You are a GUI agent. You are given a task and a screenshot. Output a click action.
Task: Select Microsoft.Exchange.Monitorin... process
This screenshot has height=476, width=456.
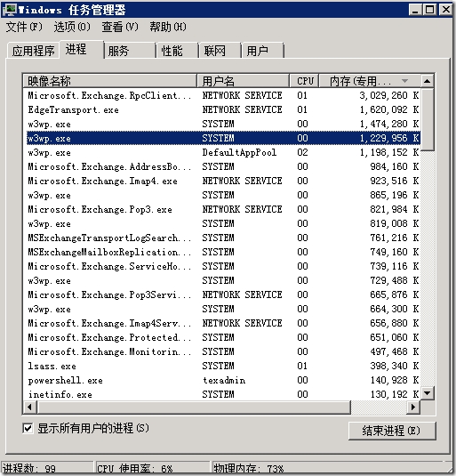[x=222, y=351]
